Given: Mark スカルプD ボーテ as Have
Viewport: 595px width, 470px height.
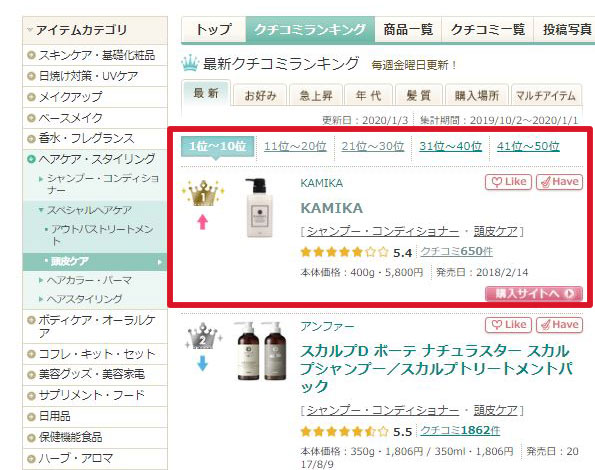Looking at the screenshot, I should (559, 325).
